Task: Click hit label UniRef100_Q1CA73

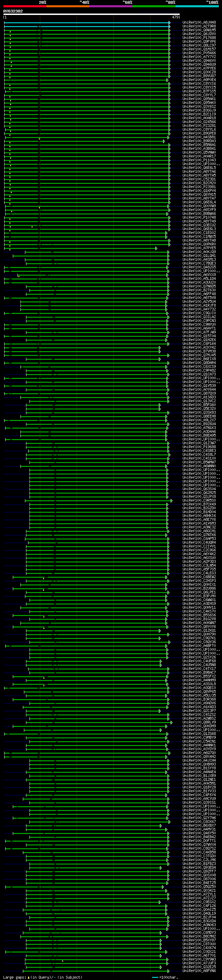Action: coord(199,374)
